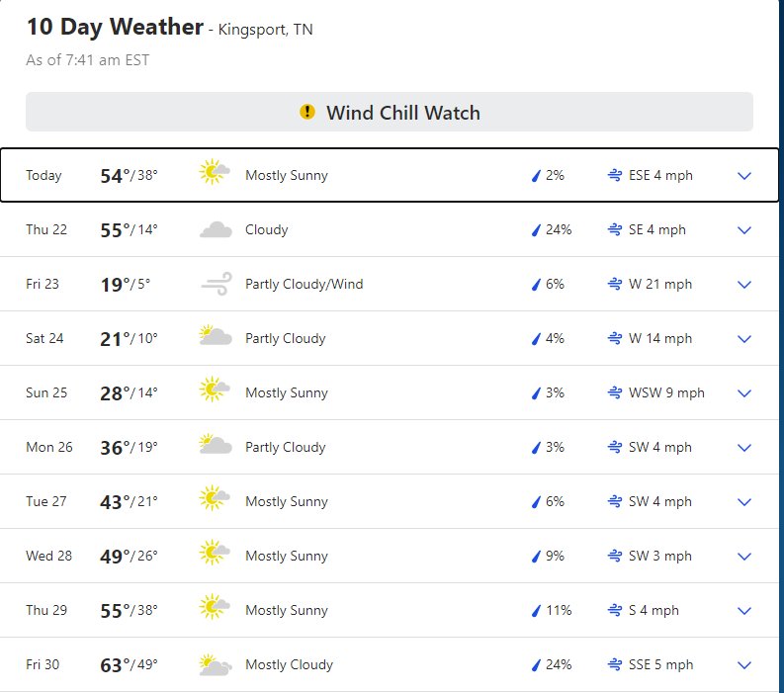The width and height of the screenshot is (784, 693).
Task: Click the raindrop icon next to 11% on Thu 29
Action: [536, 611]
